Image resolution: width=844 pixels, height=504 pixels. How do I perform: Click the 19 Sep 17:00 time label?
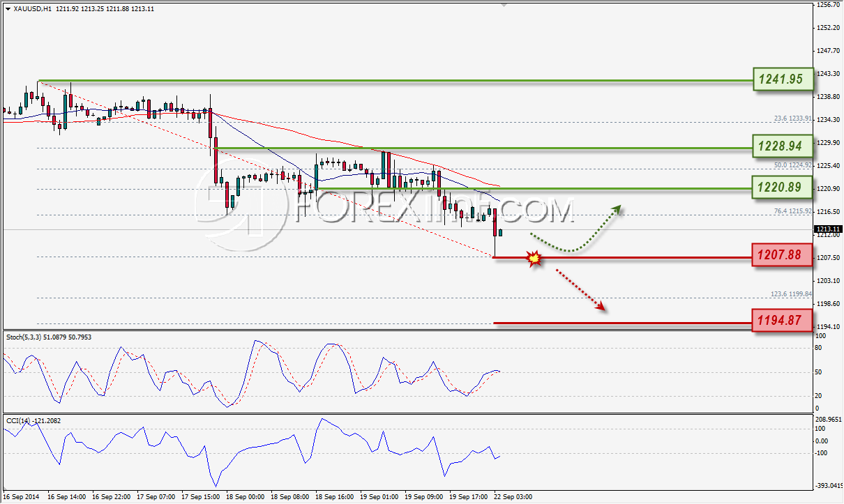click(x=468, y=497)
